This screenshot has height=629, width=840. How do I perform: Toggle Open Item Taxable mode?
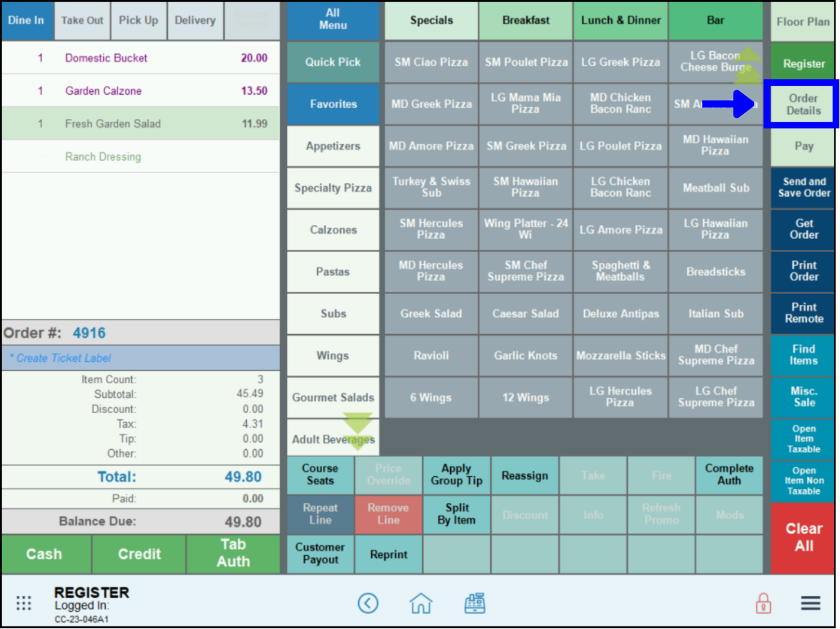pos(802,439)
